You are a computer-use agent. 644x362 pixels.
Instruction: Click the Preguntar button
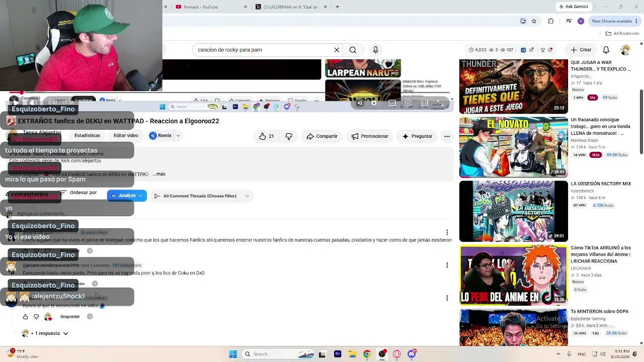click(417, 136)
